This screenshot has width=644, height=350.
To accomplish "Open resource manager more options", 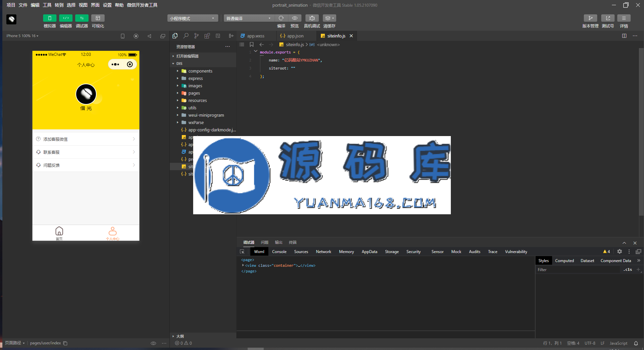I will point(228,46).
